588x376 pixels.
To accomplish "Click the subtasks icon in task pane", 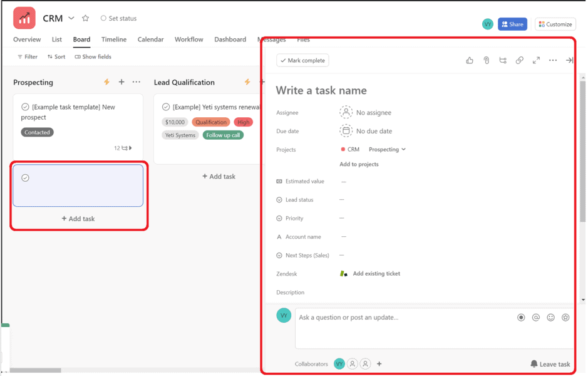I will [503, 60].
